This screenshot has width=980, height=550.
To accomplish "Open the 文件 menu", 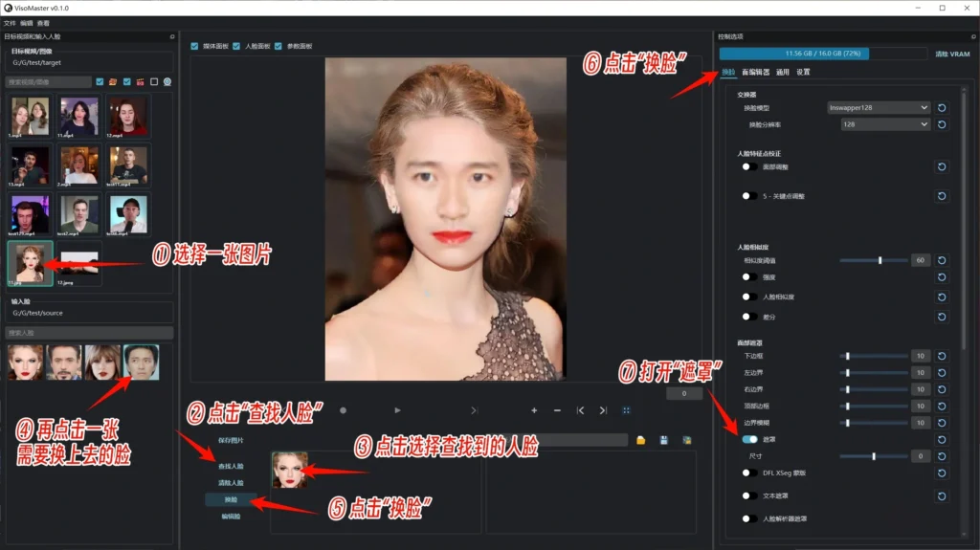I will (x=10, y=22).
